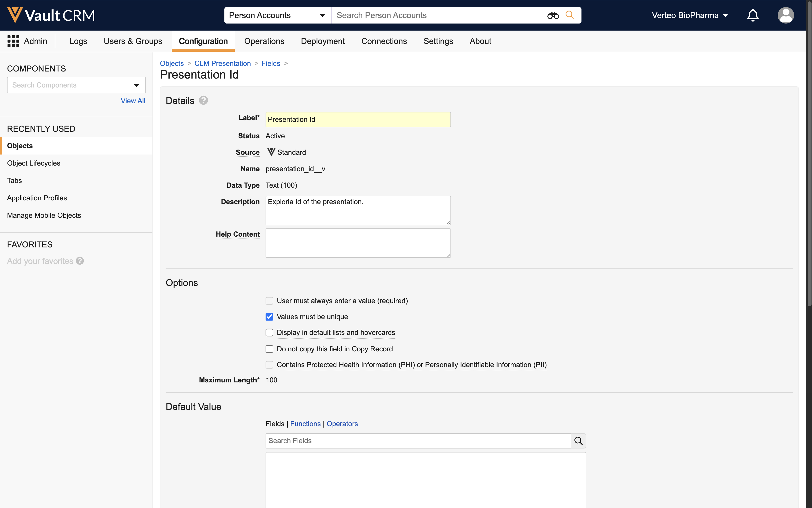Click the Favorites help question icon
The image size is (812, 508).
pyautogui.click(x=80, y=261)
